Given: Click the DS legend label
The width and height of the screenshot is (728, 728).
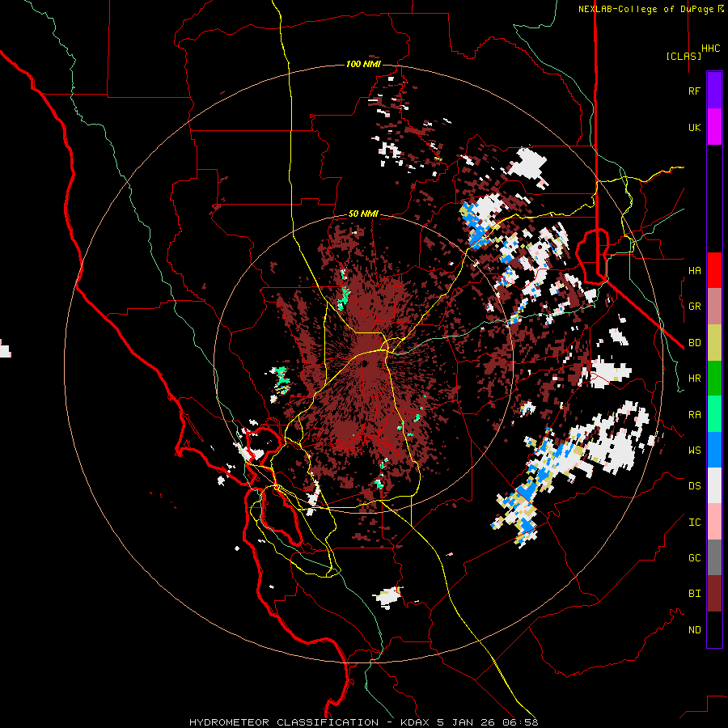Looking at the screenshot, I should tap(694, 486).
